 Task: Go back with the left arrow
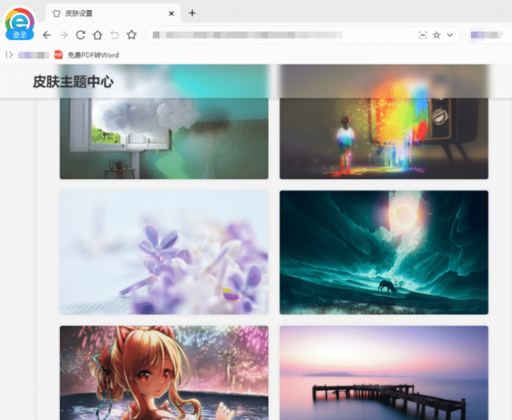46,35
